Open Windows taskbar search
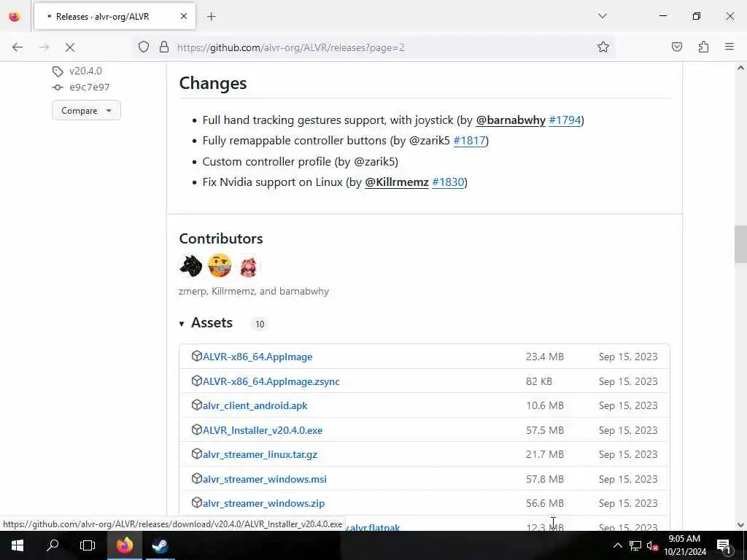This screenshot has height=560, width=747. [x=53, y=545]
